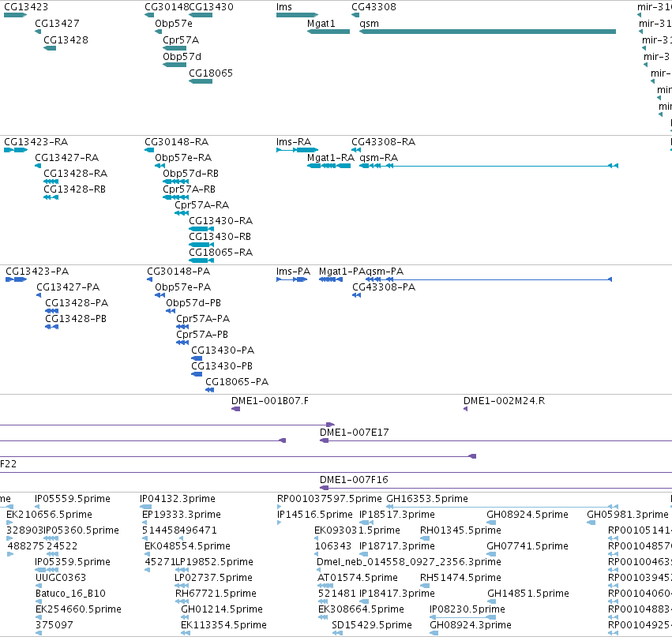This screenshot has height=637, width=672.
Task: Click the CG43308 gene label
Action: tap(374, 7)
